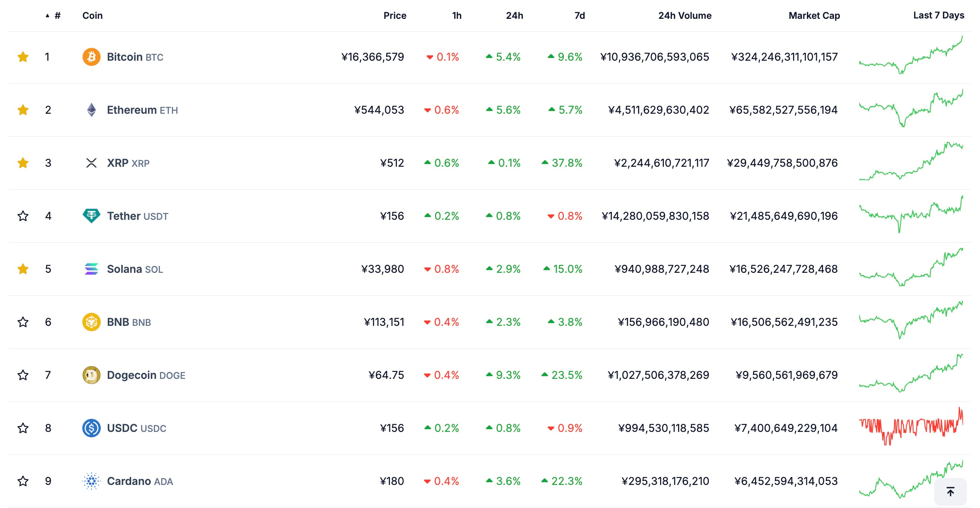
Task: Open the Ethereum ETH coin page
Action: click(x=142, y=110)
